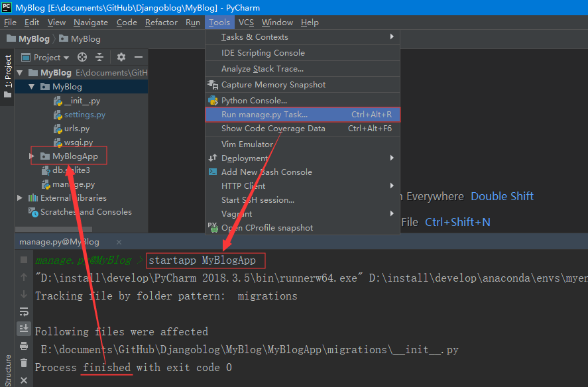This screenshot has width=588, height=387.
Task: Choose IDE Scripting Console
Action: (x=303, y=53)
